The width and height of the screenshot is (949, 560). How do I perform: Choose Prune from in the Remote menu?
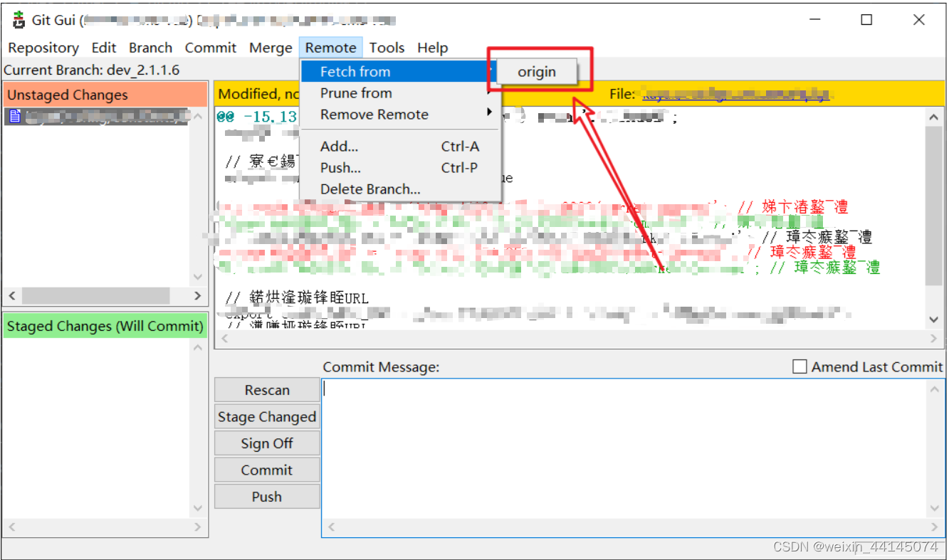click(x=356, y=93)
